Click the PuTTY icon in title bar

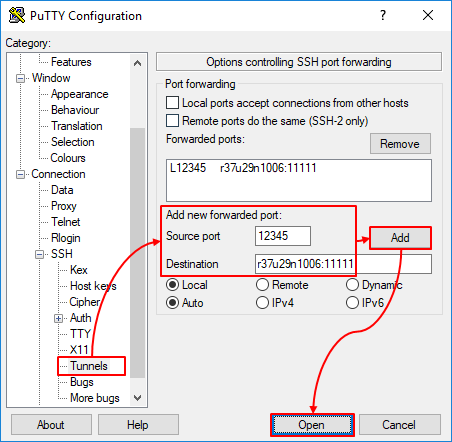(17, 15)
